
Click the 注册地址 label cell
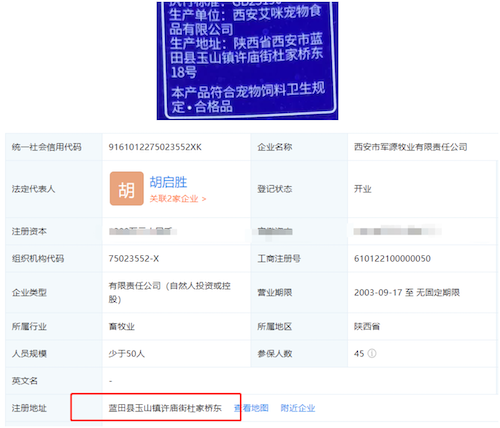54,408
